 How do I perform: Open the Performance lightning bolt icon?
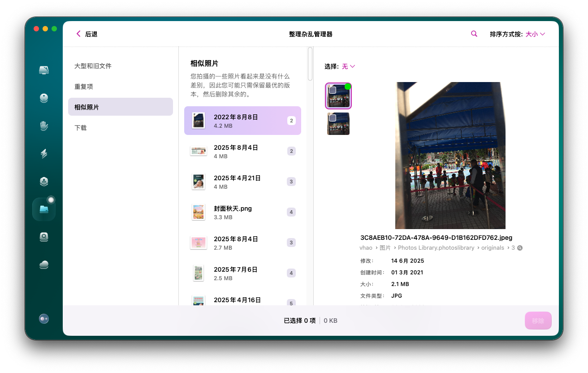pyautogui.click(x=44, y=154)
